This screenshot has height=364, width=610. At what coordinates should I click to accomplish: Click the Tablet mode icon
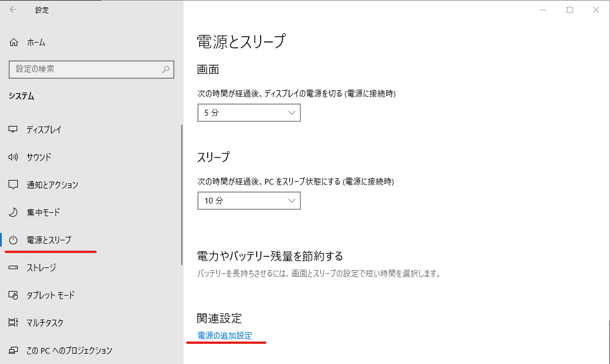coord(13,295)
